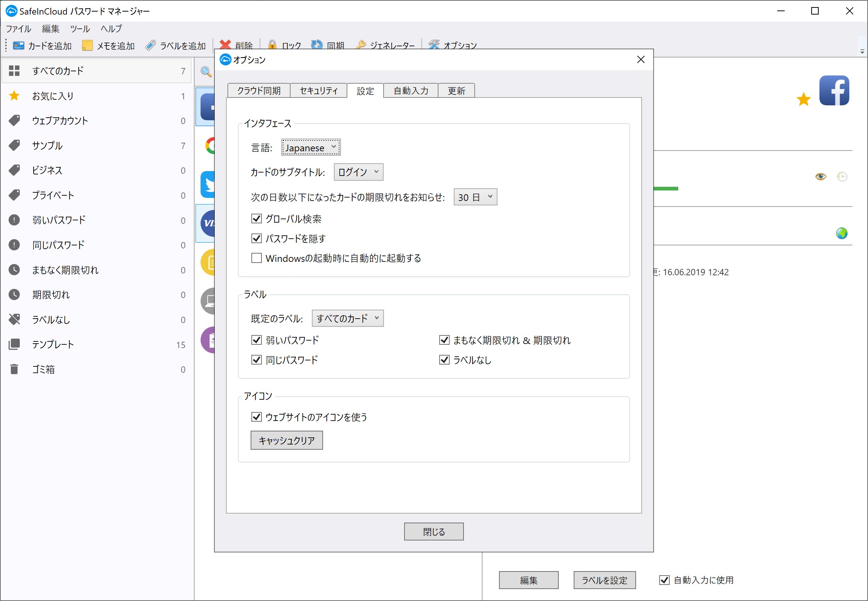Click the password history clock icon
Image resolution: width=868 pixels, height=601 pixels.
[842, 177]
